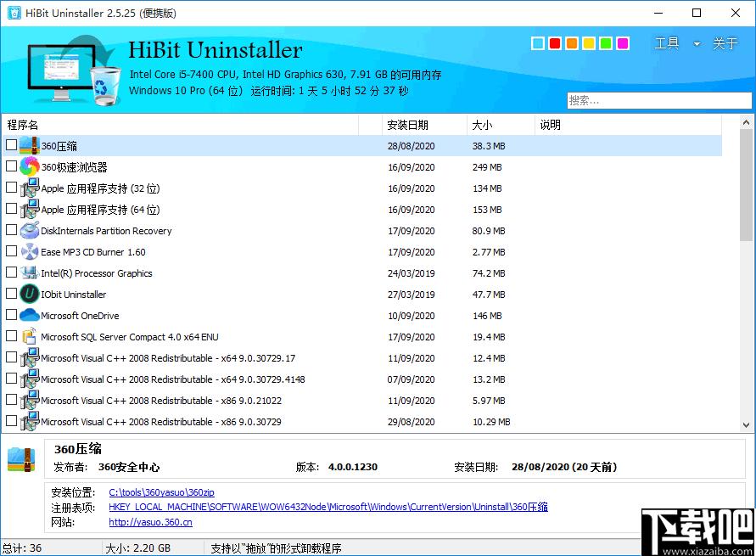Viewport: 756px width, 556px height.
Task: Select Ease MP3 CD Burner 1.60 row name
Action: [x=93, y=252]
